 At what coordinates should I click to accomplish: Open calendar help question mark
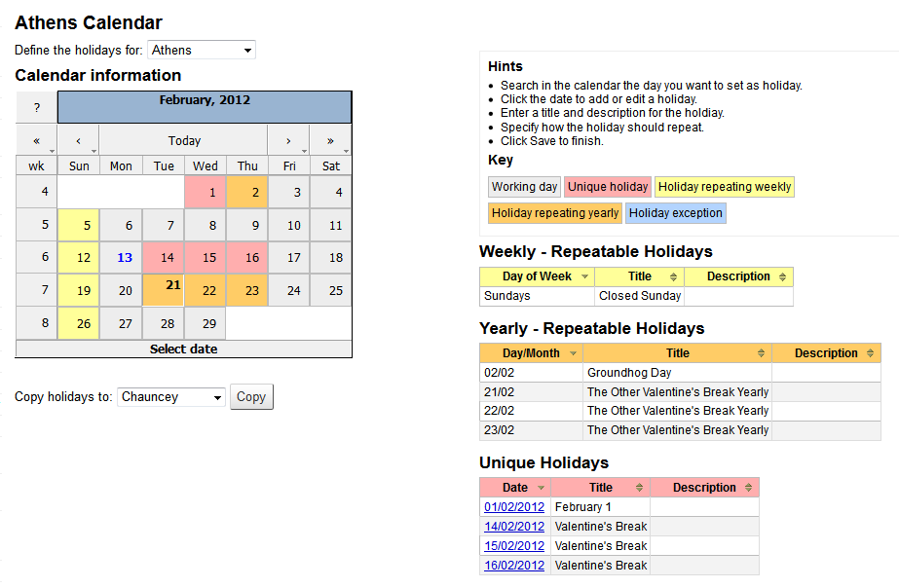pyautogui.click(x=36, y=107)
